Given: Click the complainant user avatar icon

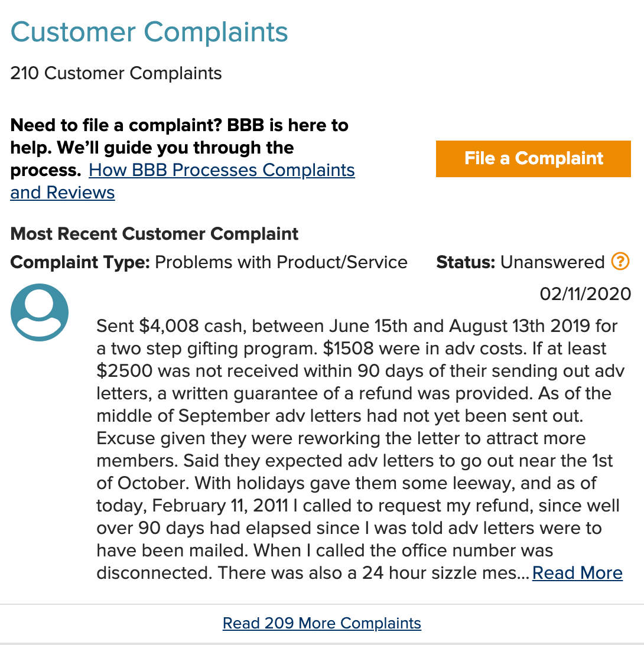Looking at the screenshot, I should (40, 312).
